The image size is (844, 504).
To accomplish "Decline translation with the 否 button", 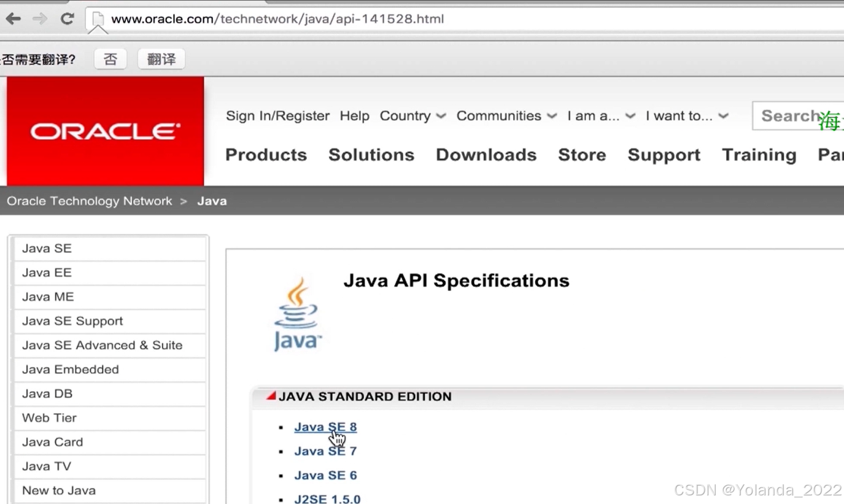I will pos(110,59).
